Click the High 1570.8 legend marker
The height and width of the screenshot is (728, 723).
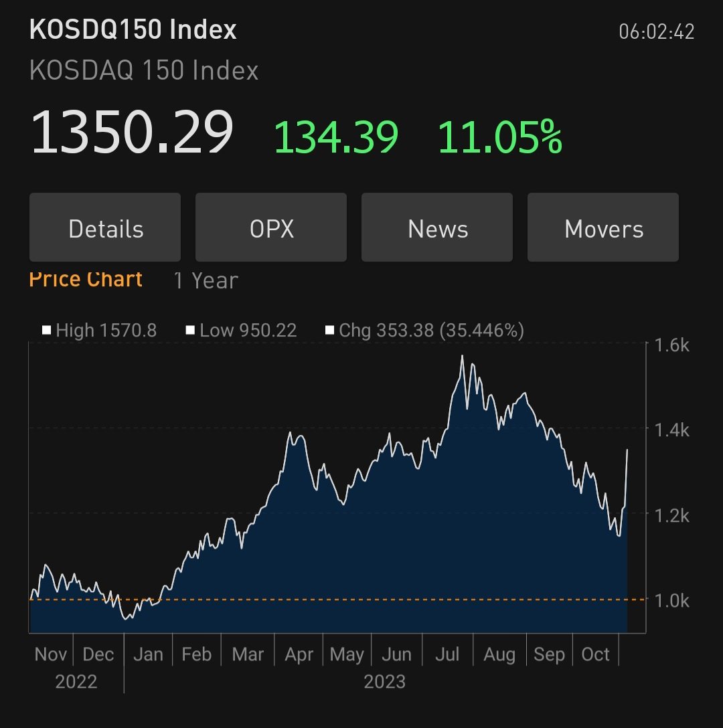point(46,330)
